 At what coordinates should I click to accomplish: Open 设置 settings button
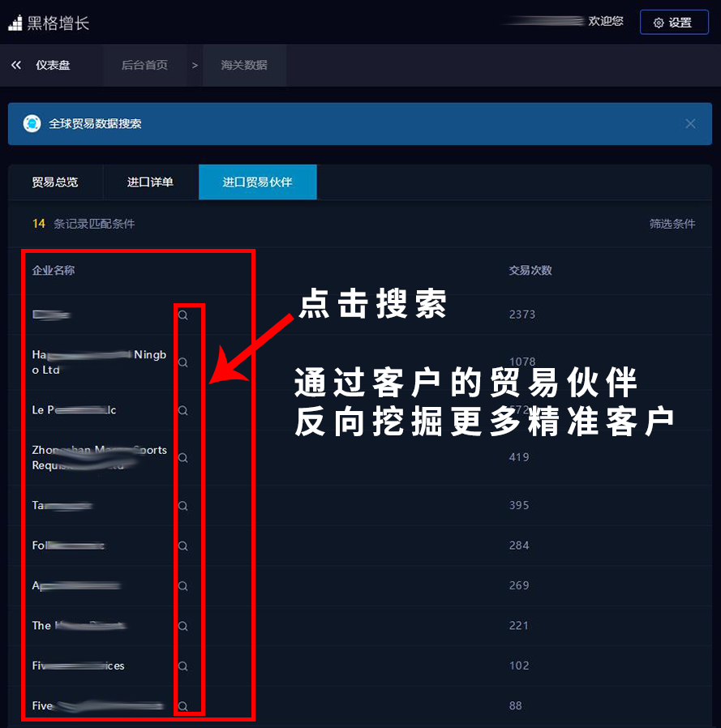coord(673,23)
